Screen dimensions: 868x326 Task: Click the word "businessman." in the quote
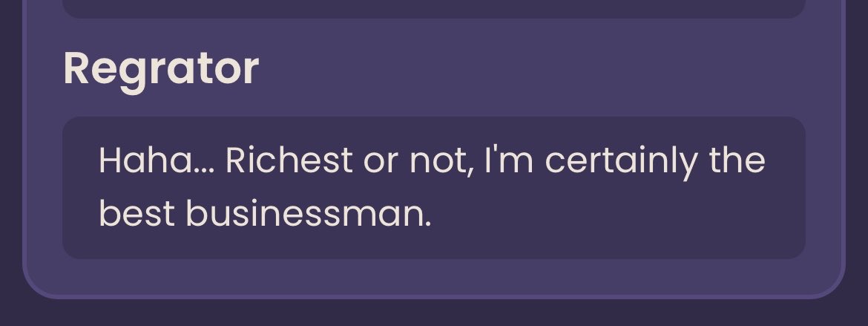pos(309,214)
